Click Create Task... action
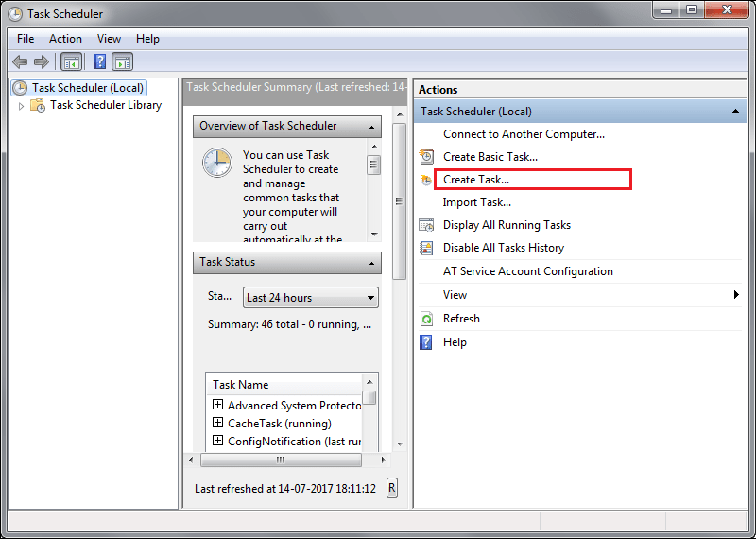 [x=476, y=180]
